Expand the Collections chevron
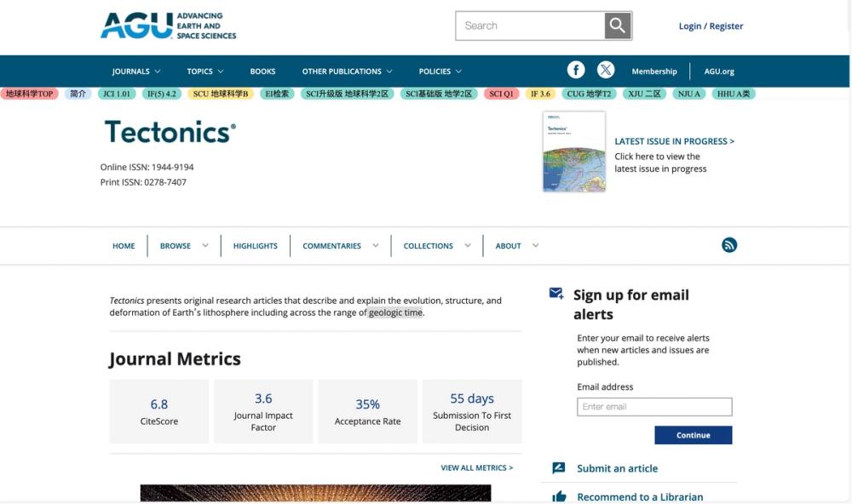This screenshot has height=504, width=852. click(467, 245)
